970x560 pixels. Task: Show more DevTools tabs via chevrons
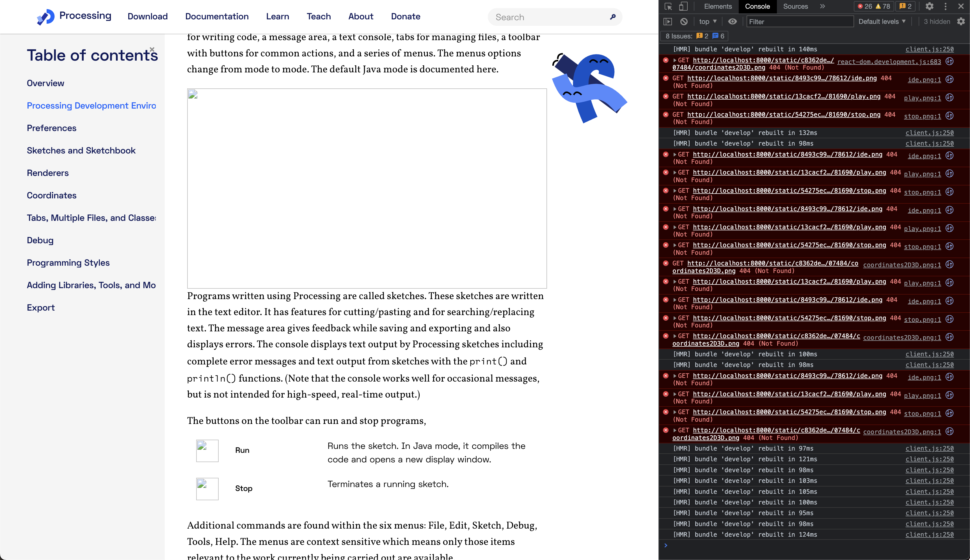pos(823,6)
